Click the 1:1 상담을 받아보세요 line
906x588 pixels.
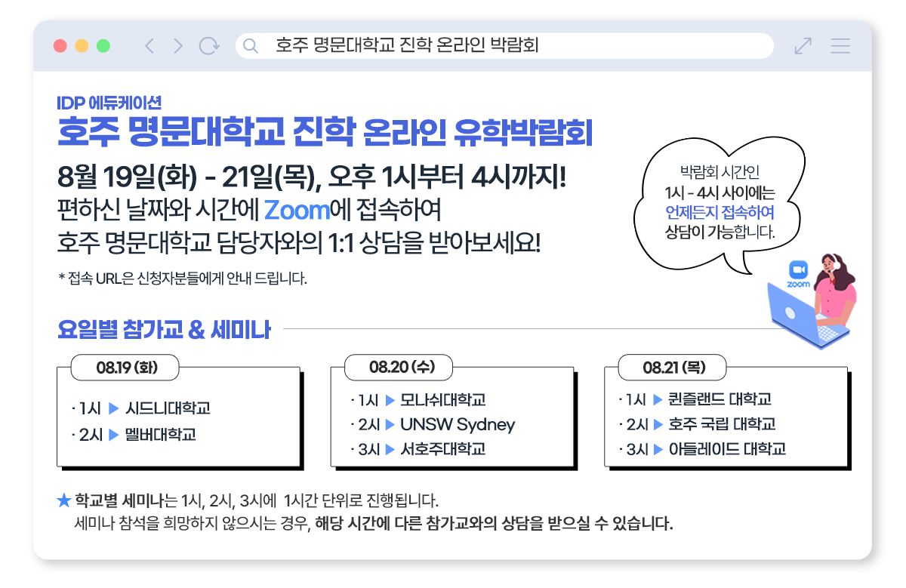click(435, 244)
